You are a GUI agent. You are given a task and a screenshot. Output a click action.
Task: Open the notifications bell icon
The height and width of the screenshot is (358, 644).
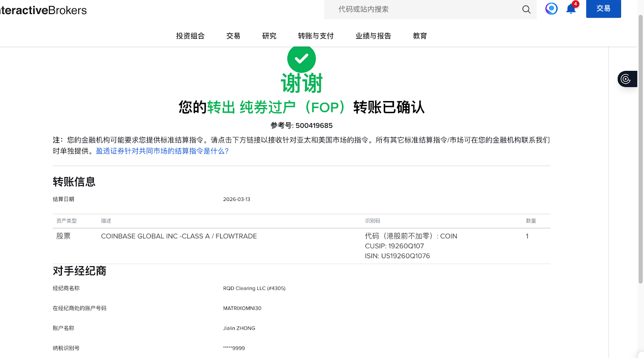click(x=571, y=8)
